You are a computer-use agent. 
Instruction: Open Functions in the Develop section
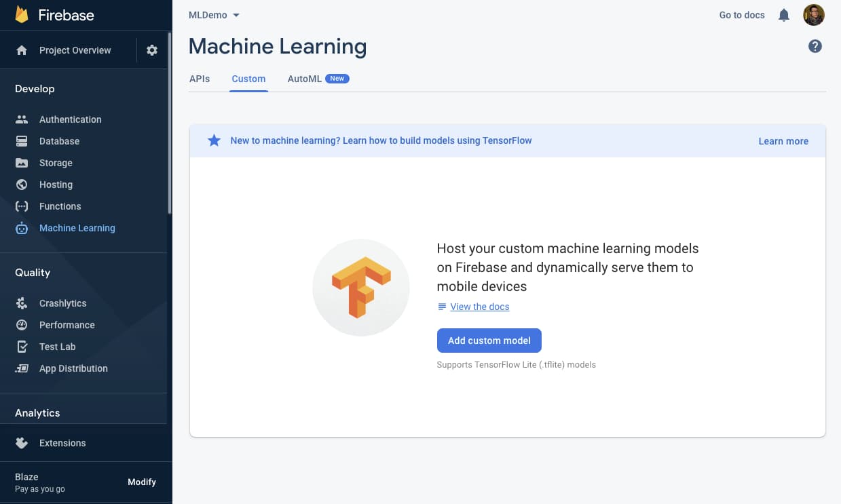click(x=60, y=206)
